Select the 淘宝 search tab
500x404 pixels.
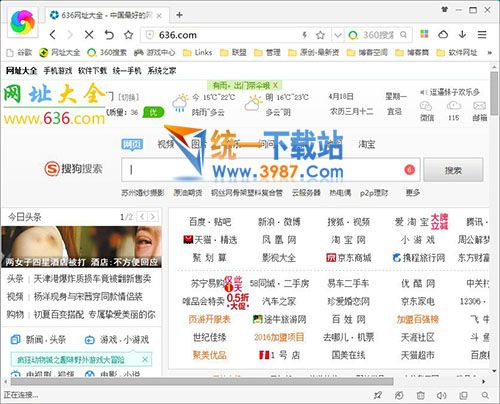pyautogui.click(x=366, y=144)
